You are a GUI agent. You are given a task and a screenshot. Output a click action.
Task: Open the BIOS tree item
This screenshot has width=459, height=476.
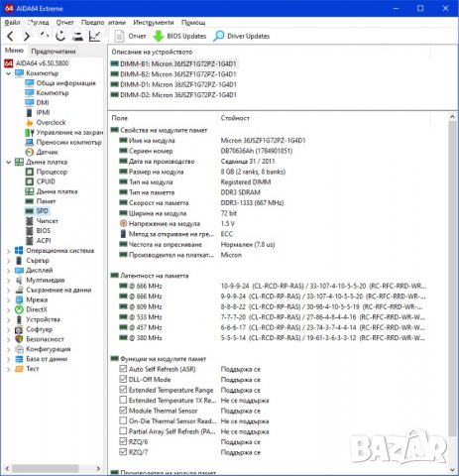[38, 231]
